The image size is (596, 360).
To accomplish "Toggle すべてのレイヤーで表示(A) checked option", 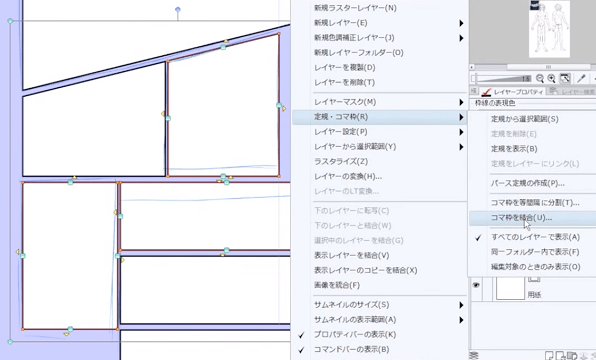I will point(535,237).
